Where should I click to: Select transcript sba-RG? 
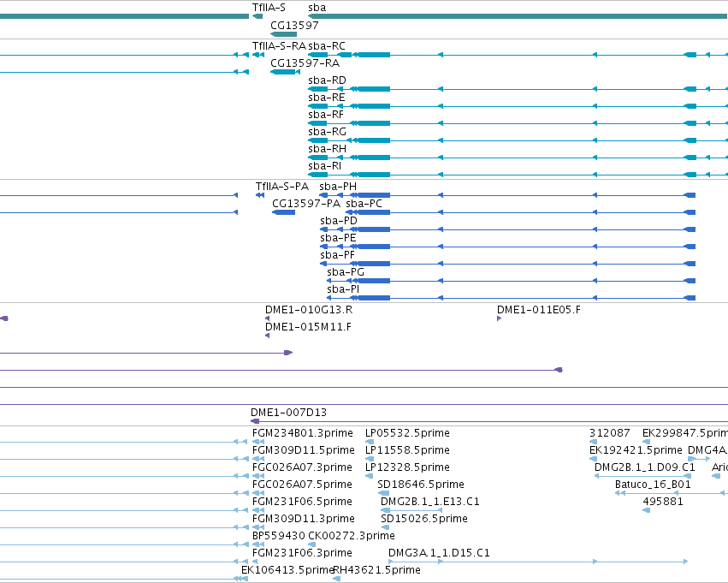click(328, 132)
